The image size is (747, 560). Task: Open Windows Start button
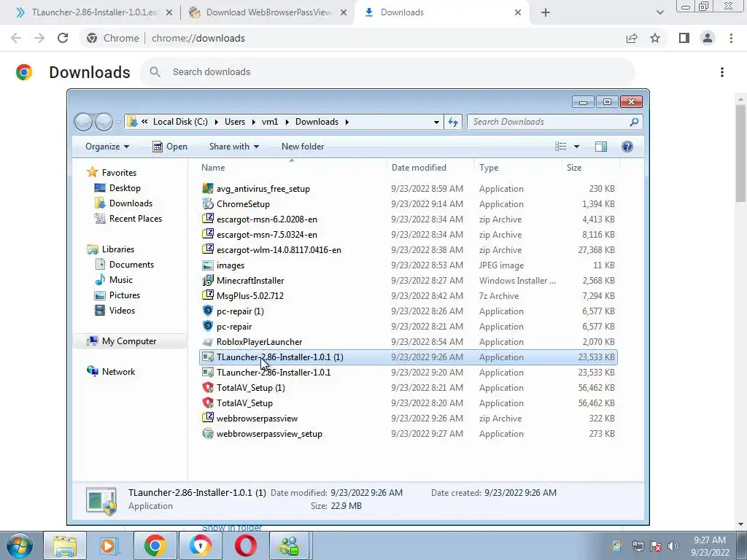click(x=19, y=545)
